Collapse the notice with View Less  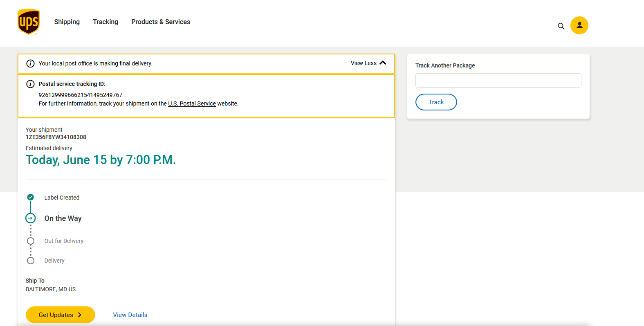point(364,63)
